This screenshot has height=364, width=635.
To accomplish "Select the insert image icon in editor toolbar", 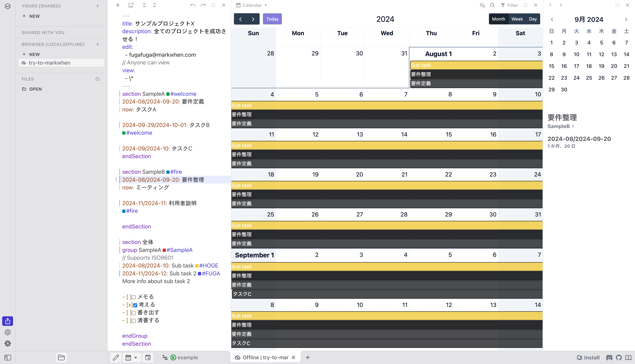I will [131, 5].
